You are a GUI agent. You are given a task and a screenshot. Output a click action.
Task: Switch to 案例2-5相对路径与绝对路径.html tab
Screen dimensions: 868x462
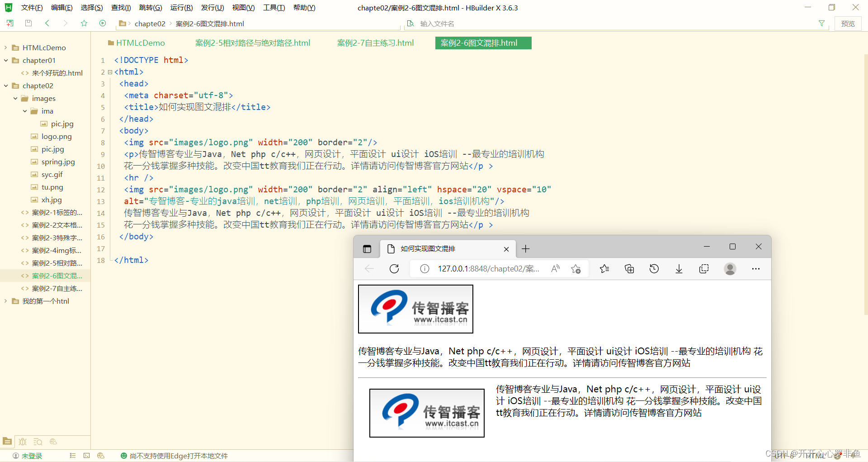[x=252, y=43]
